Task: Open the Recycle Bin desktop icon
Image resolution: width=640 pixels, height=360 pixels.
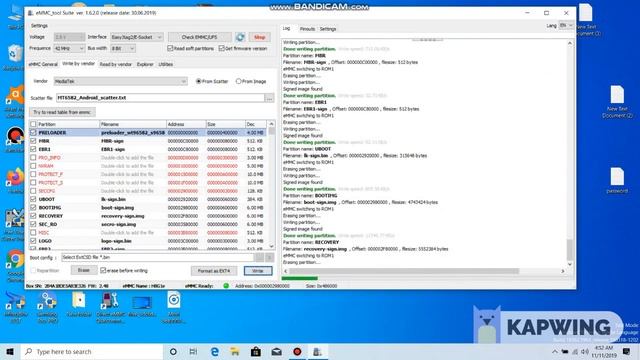Action: pos(15,58)
